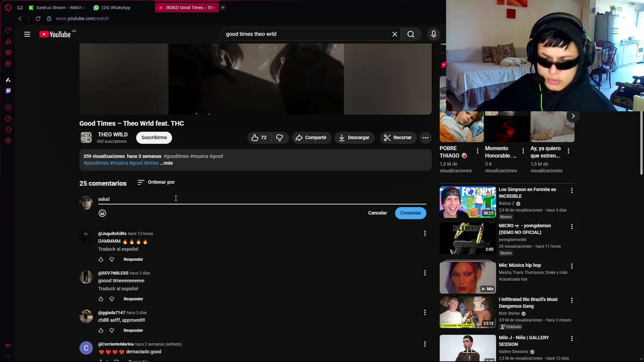Click Traducir al español under DAMMMM comment

coord(118,249)
